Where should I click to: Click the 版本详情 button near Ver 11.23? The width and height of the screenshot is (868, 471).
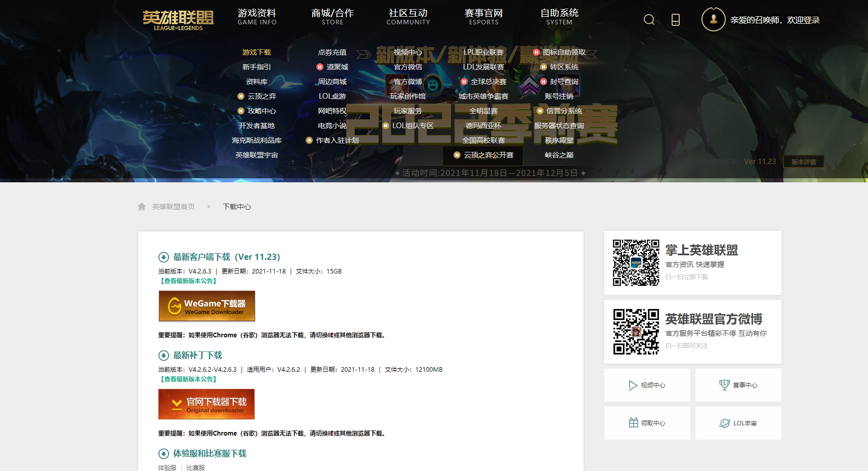coord(803,162)
